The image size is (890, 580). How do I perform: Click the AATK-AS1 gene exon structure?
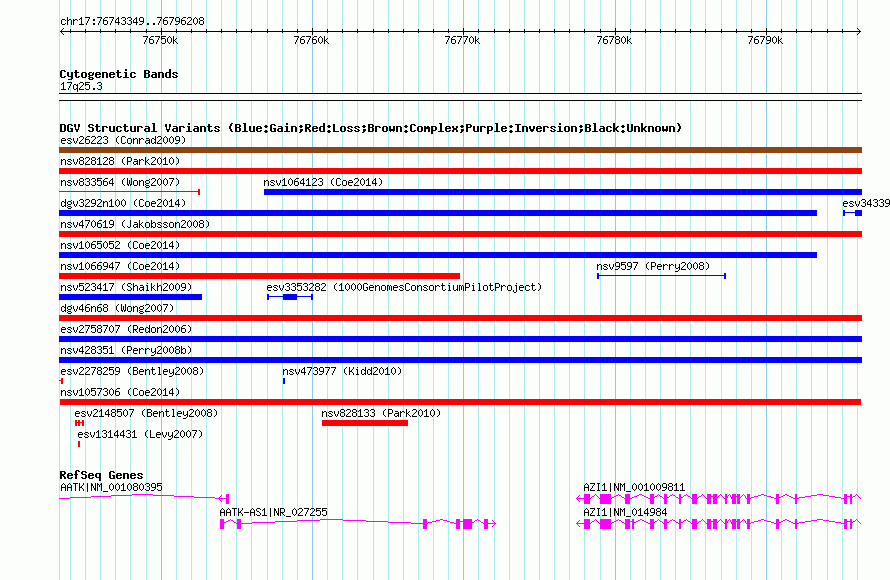click(358, 524)
